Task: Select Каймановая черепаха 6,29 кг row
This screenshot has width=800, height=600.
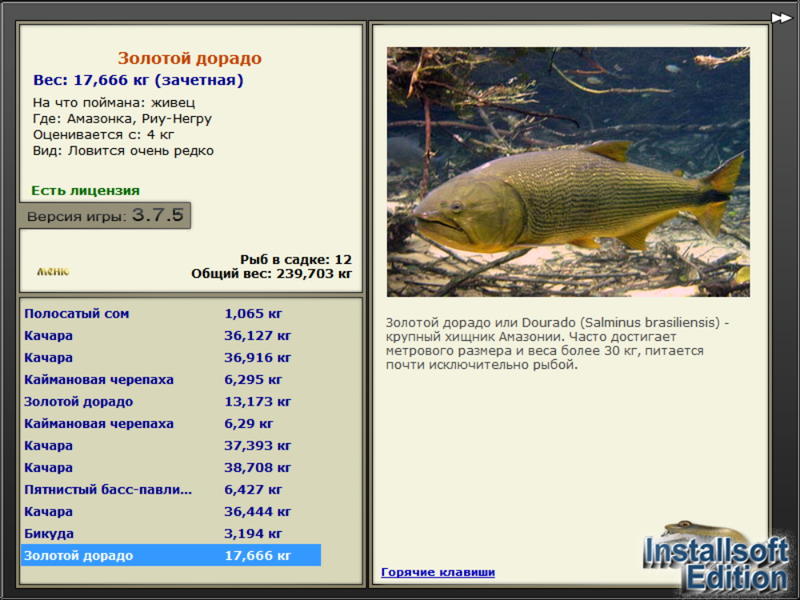Action: pos(171,423)
